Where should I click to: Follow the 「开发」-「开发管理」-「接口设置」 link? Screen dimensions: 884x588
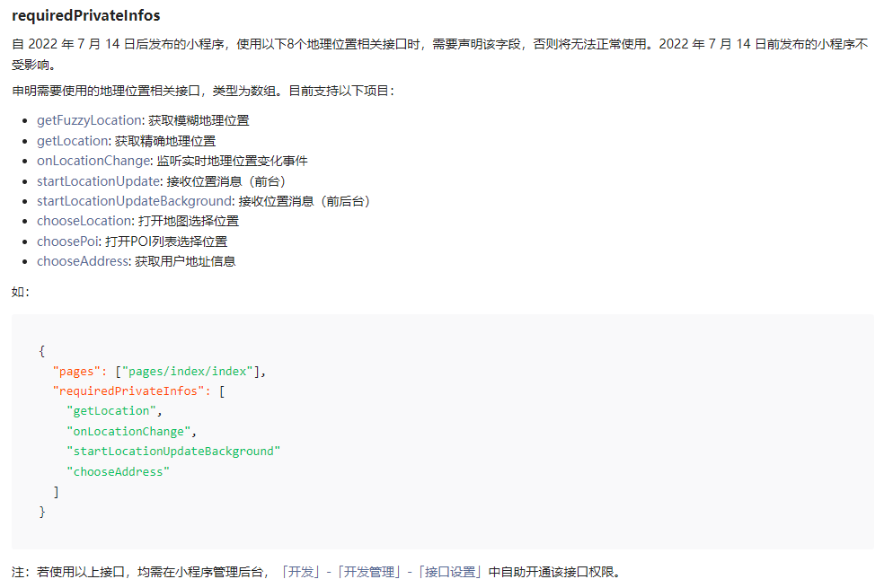[x=382, y=572]
